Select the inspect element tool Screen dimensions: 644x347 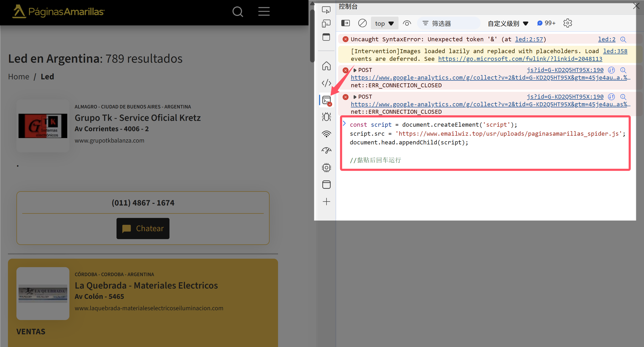point(326,10)
